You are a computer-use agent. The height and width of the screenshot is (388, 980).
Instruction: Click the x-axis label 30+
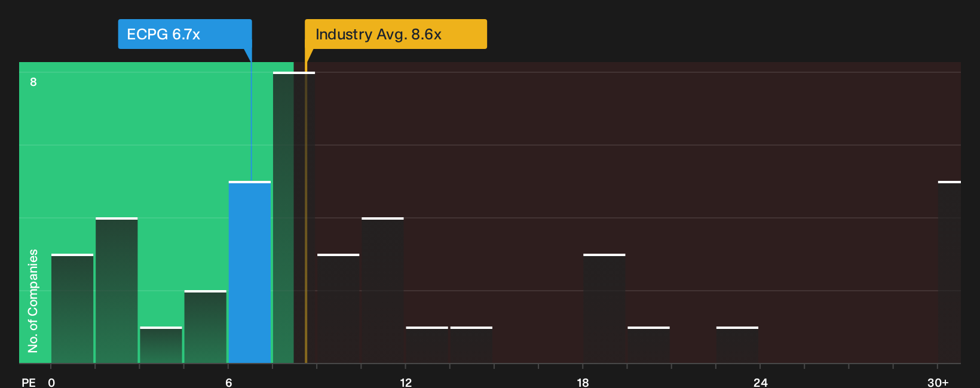pyautogui.click(x=938, y=382)
